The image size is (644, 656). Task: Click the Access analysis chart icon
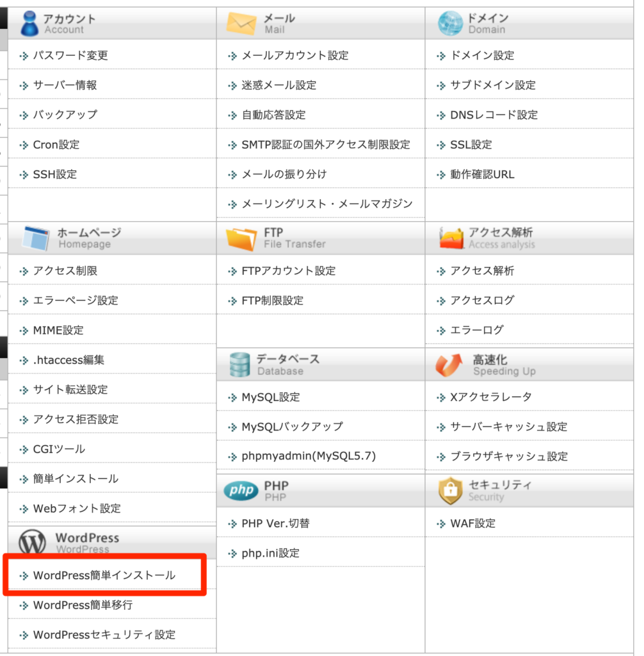pos(452,238)
